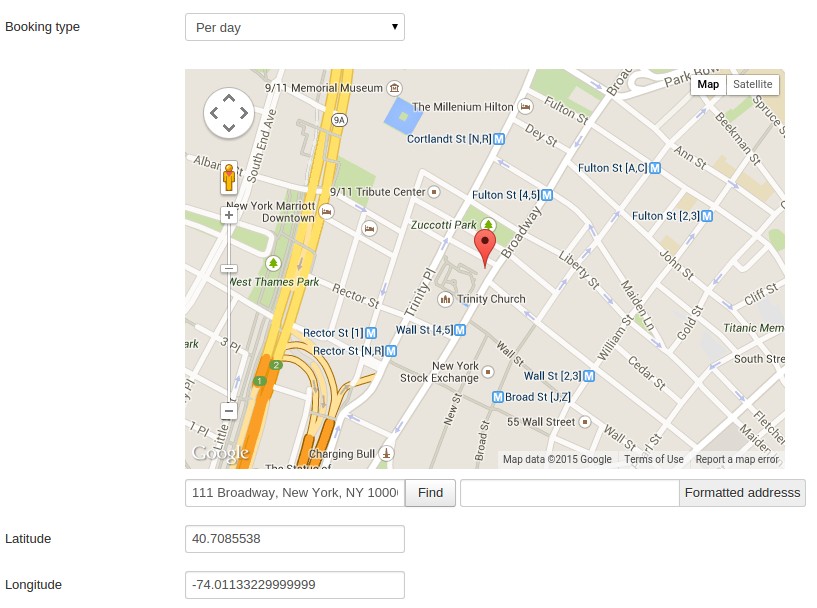Open the Terms of Use link
The image size is (817, 608).
tap(653, 460)
